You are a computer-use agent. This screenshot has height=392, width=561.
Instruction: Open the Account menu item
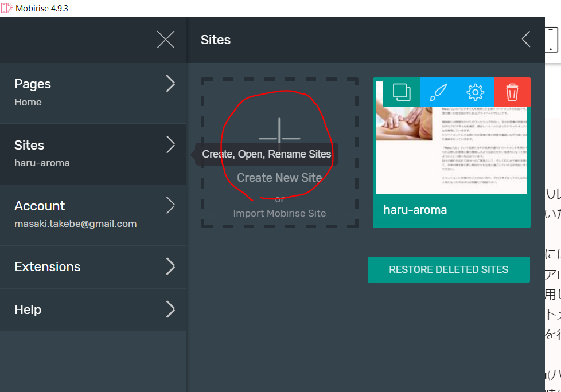tap(93, 215)
